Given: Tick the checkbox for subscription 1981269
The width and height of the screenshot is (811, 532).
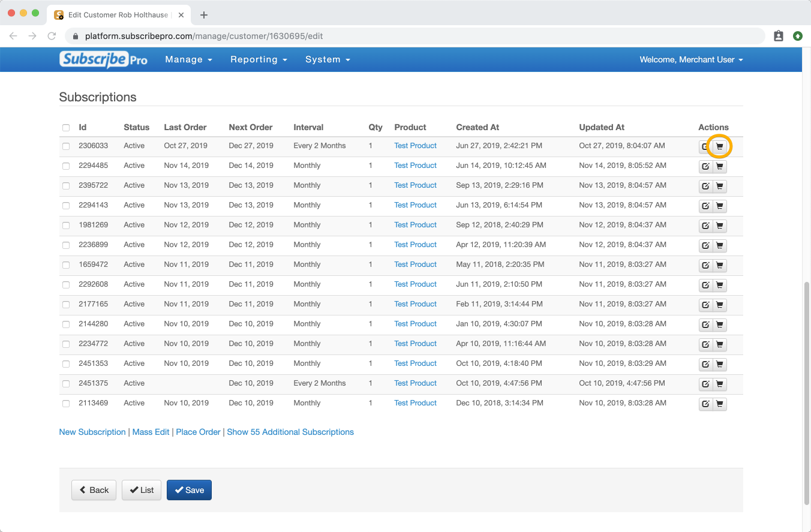Looking at the screenshot, I should point(66,226).
